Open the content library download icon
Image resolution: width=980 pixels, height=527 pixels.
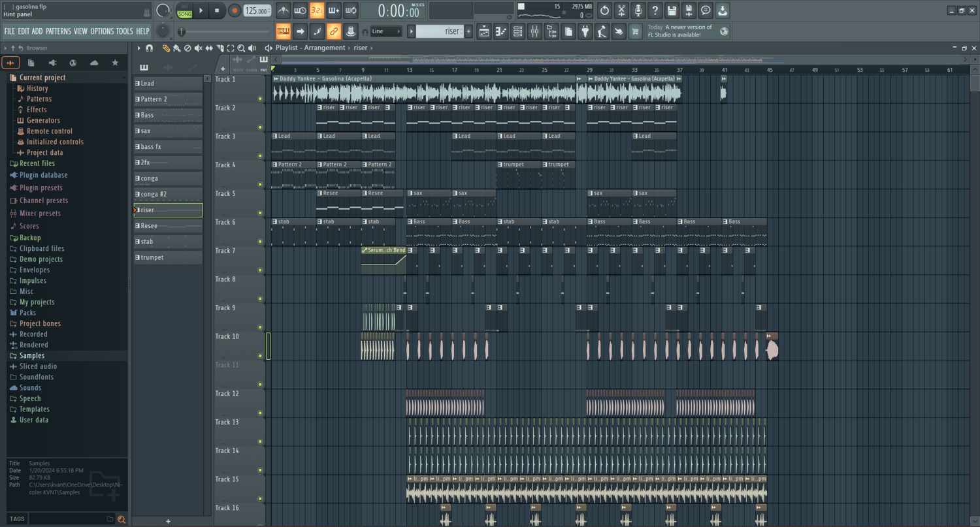[723, 10]
